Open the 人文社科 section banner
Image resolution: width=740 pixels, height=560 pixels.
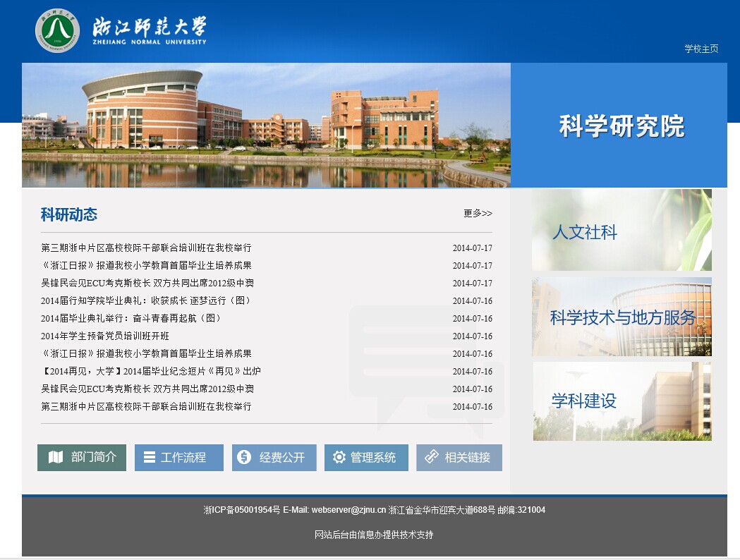click(x=621, y=231)
